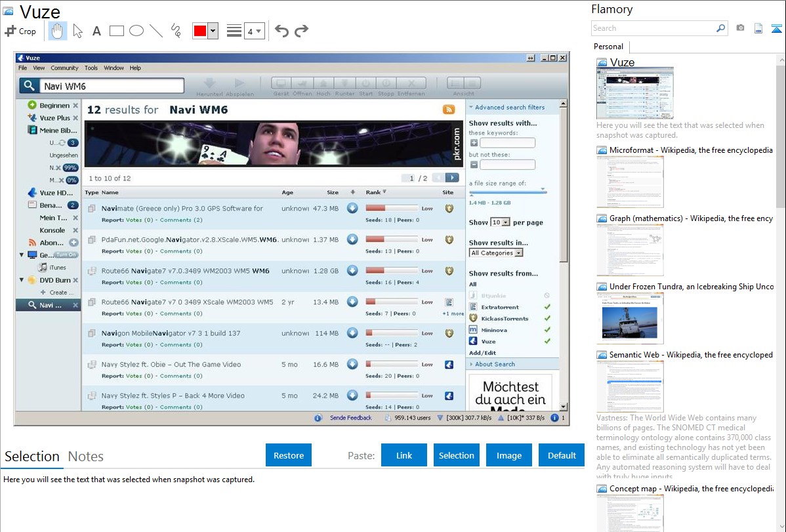Screen dimensions: 786x532
Task: Open the color picker dropdown arrow
Action: pos(213,31)
